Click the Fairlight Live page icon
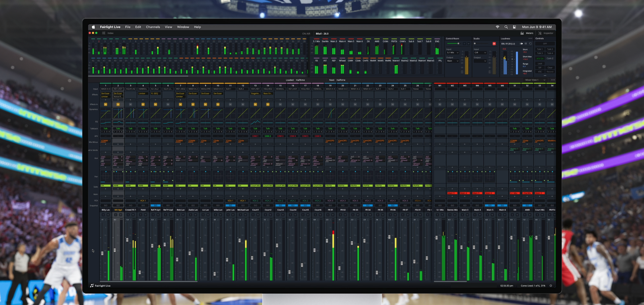Screen dimensions: 644x305 tap(92, 286)
